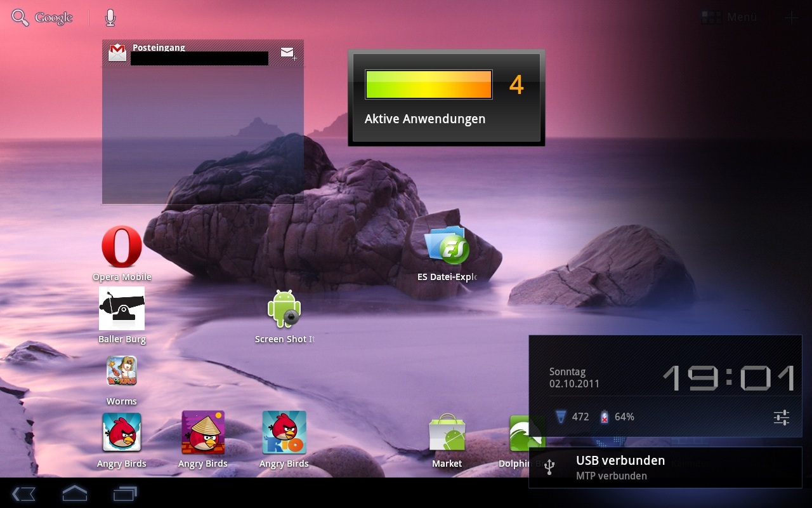Image resolution: width=812 pixels, height=508 pixels.
Task: Go to the Home screen
Action: [x=74, y=493]
